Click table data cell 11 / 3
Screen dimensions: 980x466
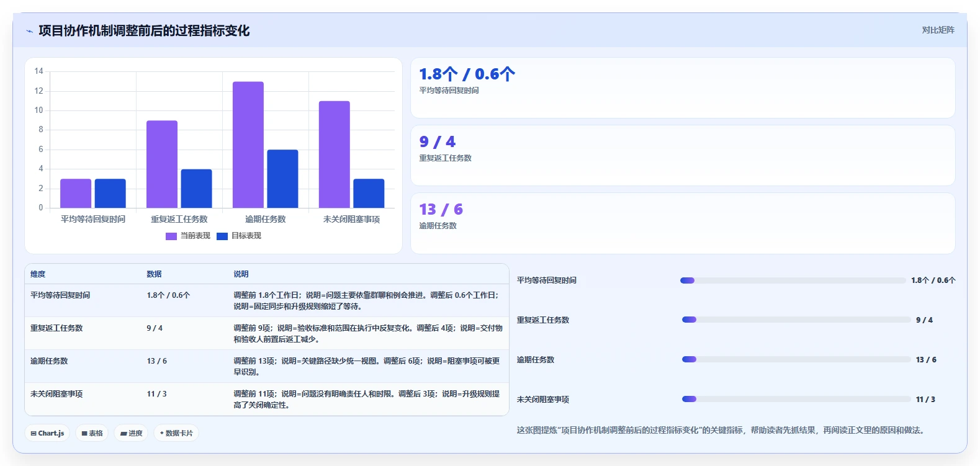coord(156,394)
